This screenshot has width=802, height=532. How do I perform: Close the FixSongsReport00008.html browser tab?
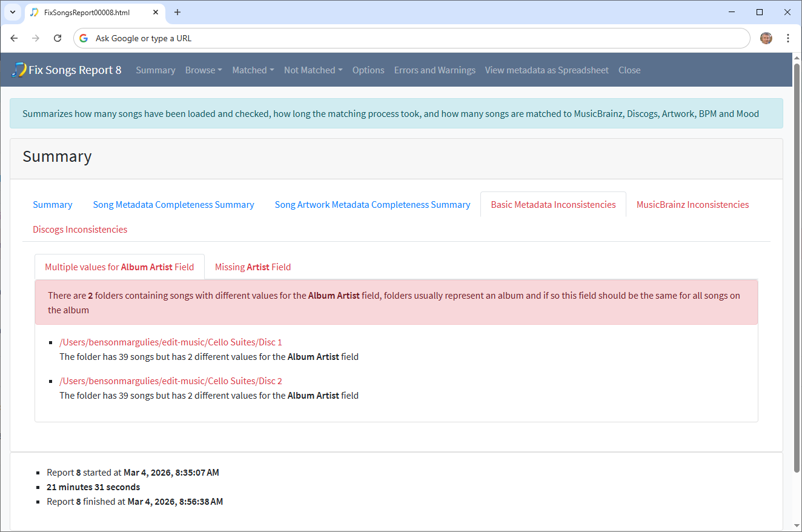click(x=156, y=12)
